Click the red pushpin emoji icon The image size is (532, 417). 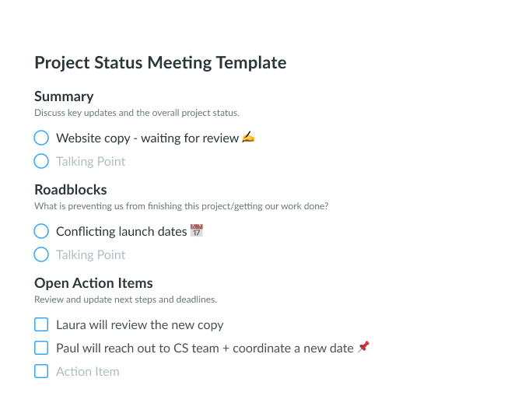pos(363,347)
